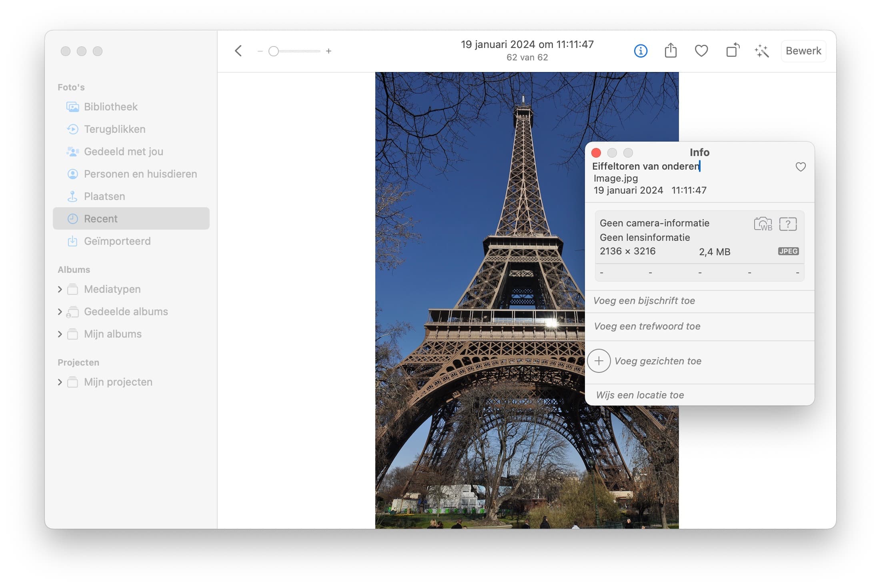Open Gedeeld met jou section
Image resolution: width=881 pixels, height=588 pixels.
pos(131,152)
